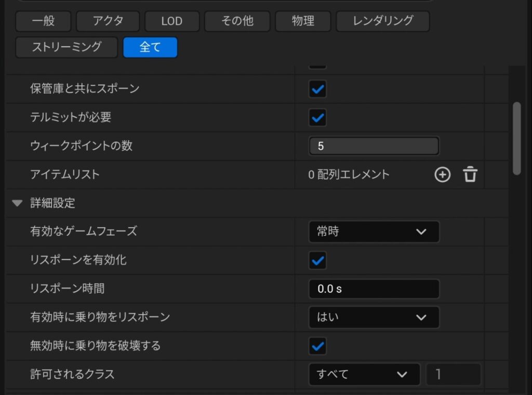Switch to the LOD filter
This screenshot has height=395, width=532.
point(171,21)
